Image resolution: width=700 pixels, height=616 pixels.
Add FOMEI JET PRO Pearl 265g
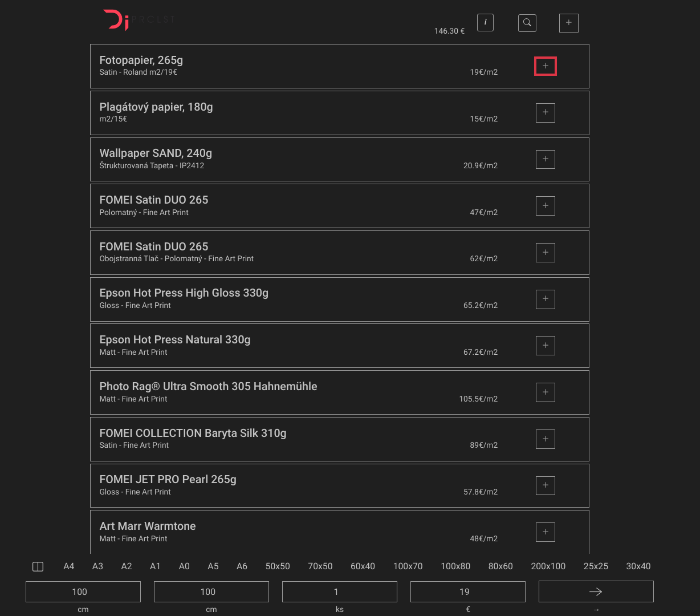point(546,485)
